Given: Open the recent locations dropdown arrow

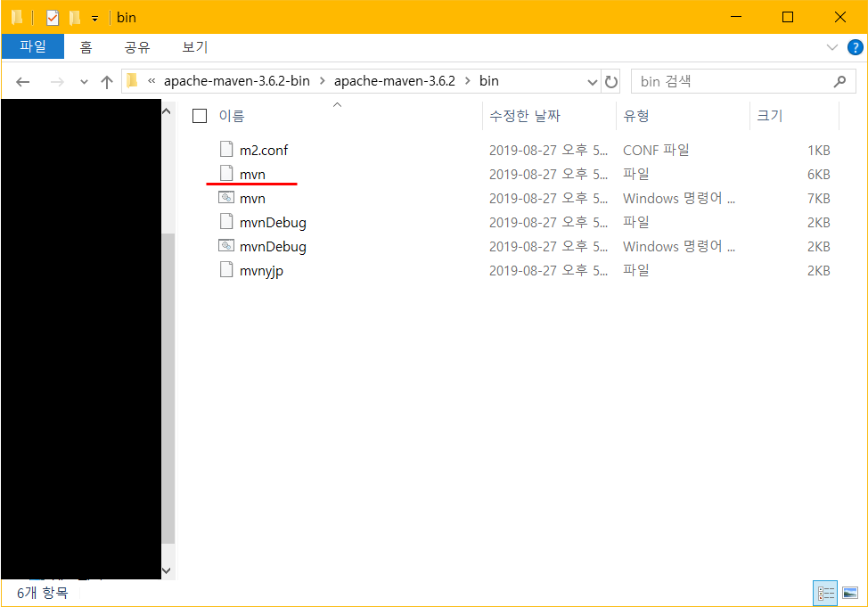Looking at the screenshot, I should pos(84,82).
